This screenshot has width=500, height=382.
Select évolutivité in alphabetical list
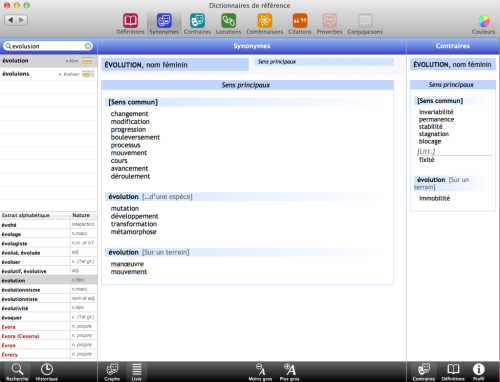pos(49,308)
